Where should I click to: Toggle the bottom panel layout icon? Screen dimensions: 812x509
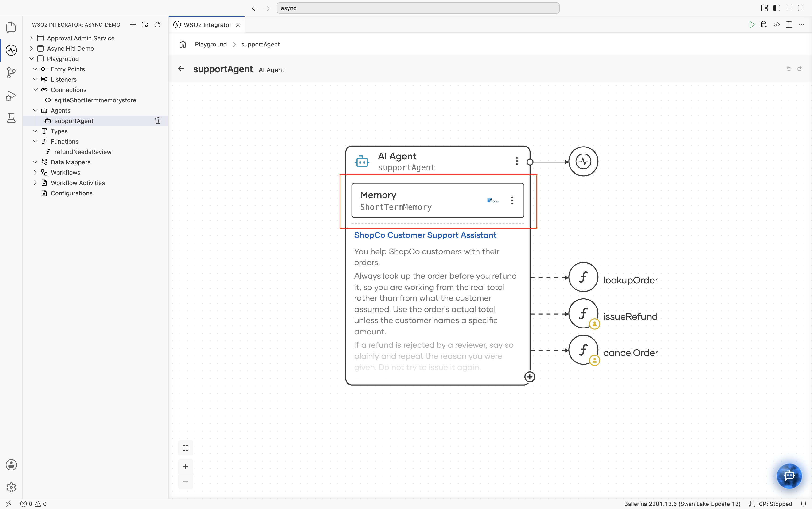tap(789, 8)
